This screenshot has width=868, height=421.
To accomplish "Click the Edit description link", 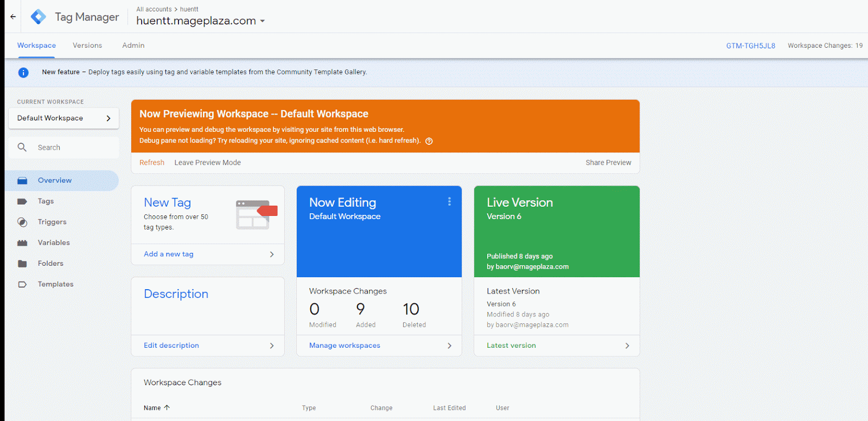I will pyautogui.click(x=171, y=346).
